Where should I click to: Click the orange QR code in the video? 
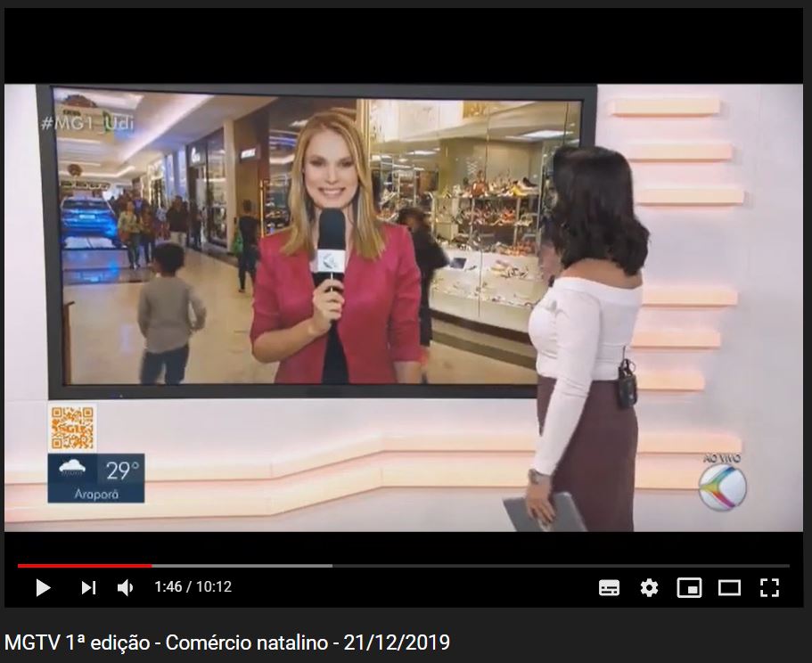72,428
